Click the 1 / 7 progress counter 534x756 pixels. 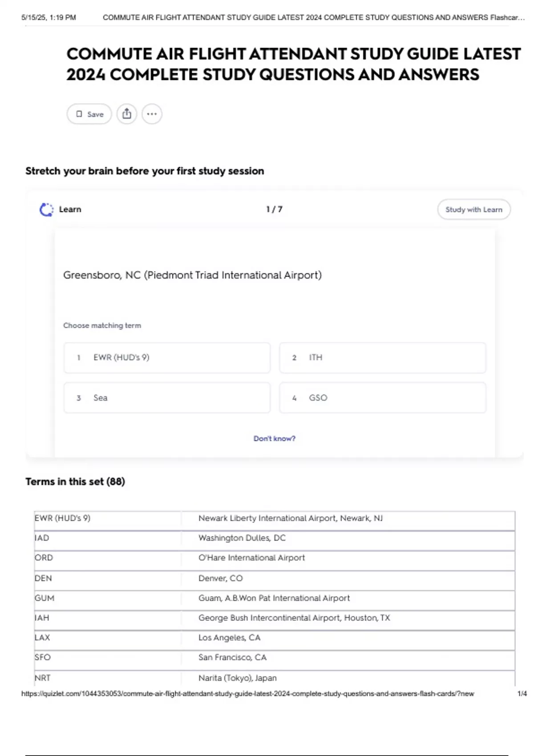point(274,209)
